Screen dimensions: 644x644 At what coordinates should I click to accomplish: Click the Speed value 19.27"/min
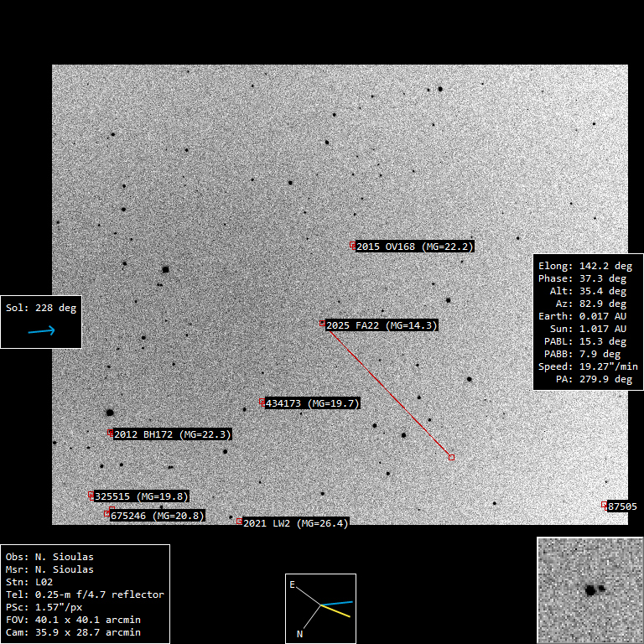pyautogui.click(x=607, y=366)
